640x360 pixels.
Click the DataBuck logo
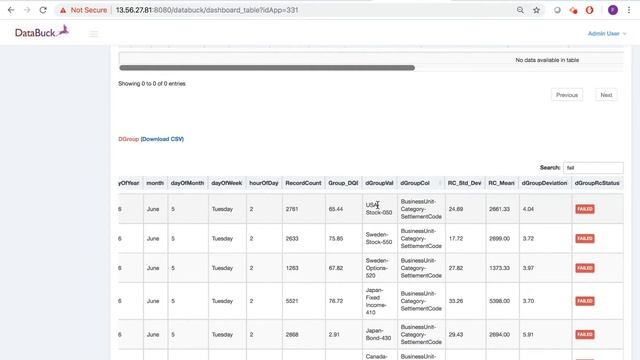point(42,32)
